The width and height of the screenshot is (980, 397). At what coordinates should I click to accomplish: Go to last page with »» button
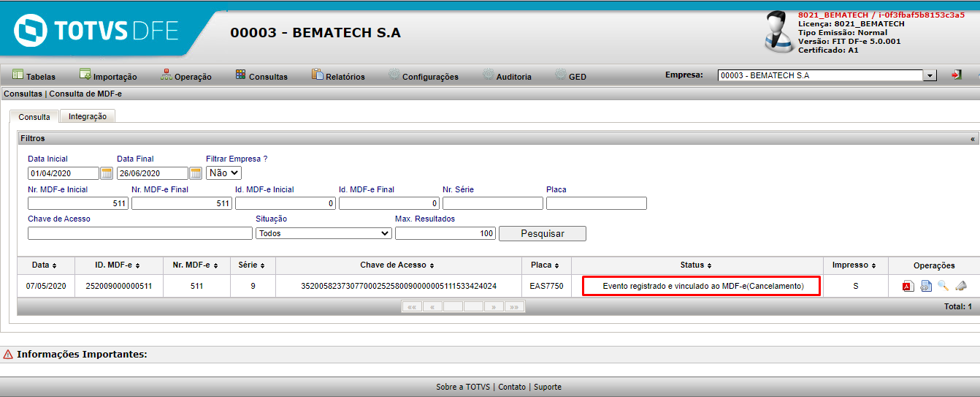click(514, 307)
